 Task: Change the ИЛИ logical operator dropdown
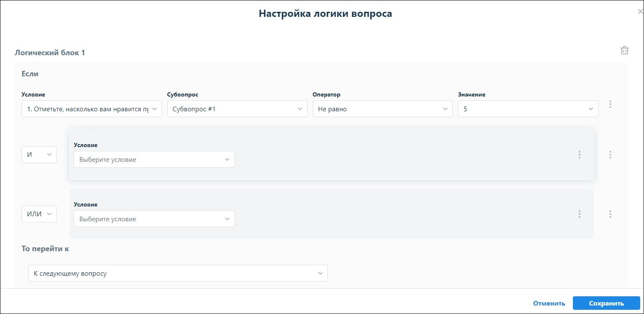tap(39, 214)
